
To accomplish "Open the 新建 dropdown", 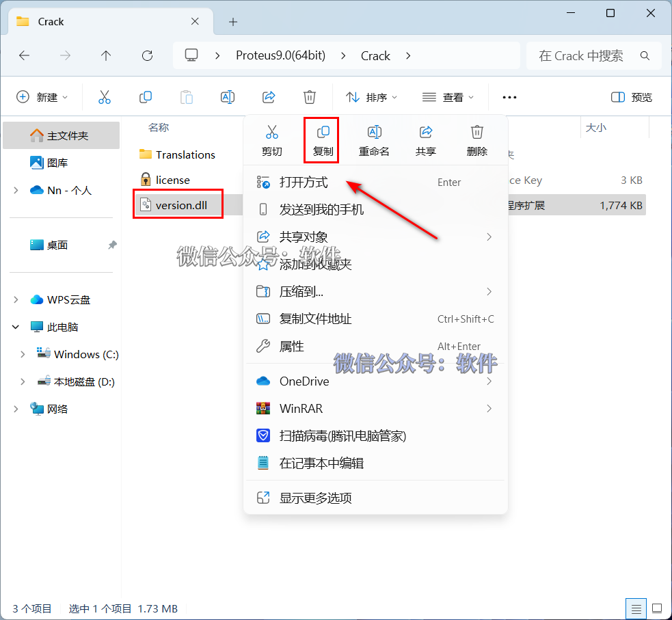I will (42, 97).
